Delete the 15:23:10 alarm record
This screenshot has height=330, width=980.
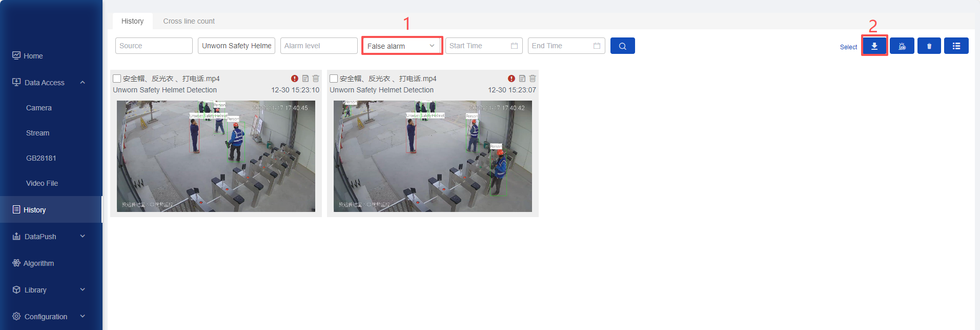click(x=316, y=79)
